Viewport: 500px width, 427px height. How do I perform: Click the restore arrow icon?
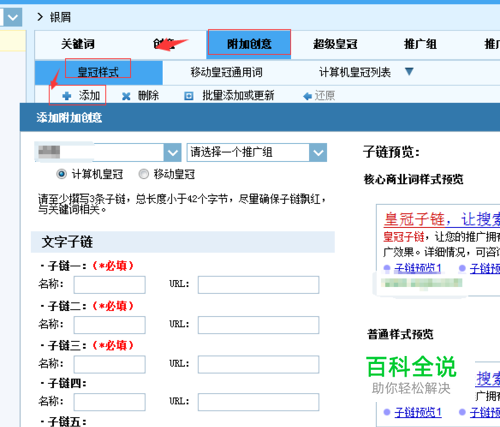coord(307,96)
